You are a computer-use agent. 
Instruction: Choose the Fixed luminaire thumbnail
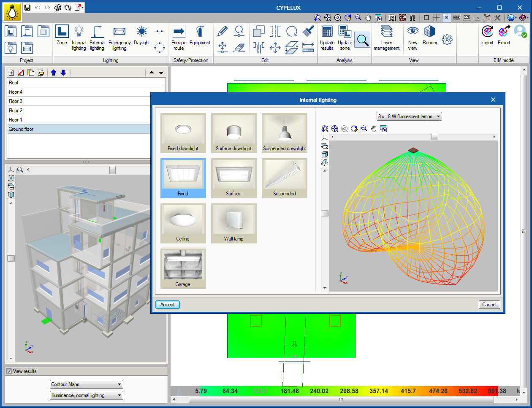tap(183, 178)
